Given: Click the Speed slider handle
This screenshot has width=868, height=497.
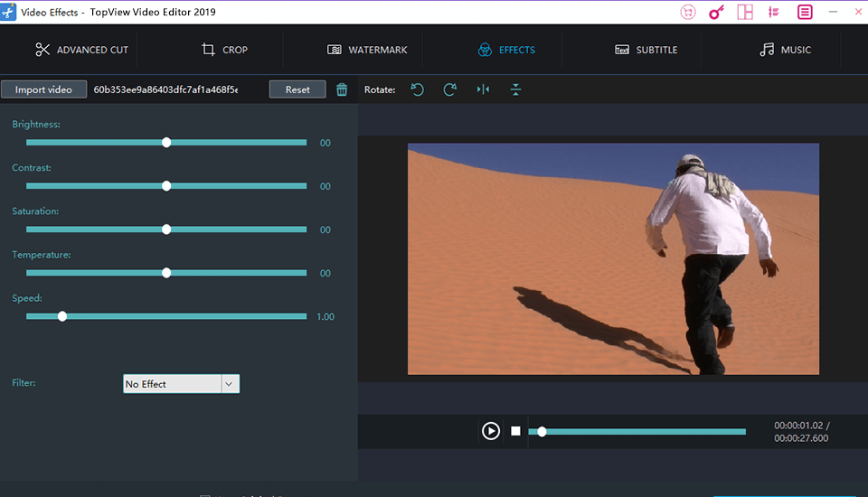Looking at the screenshot, I should pos(62,316).
